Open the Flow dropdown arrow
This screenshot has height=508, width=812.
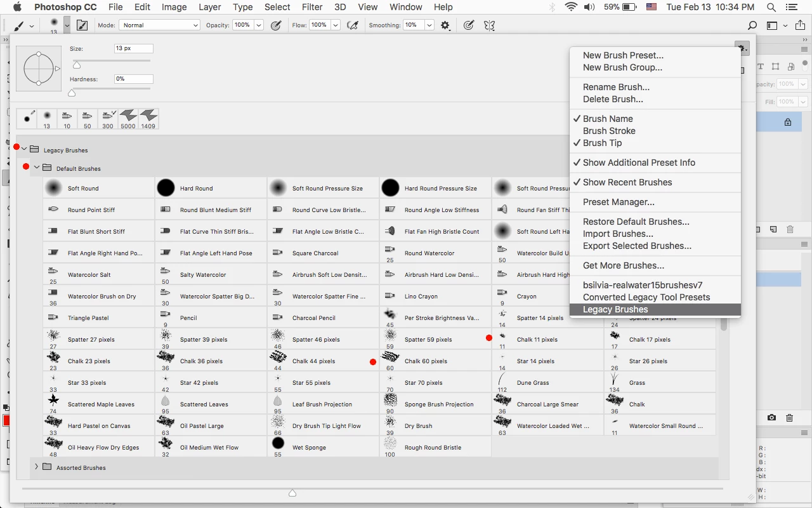pyautogui.click(x=336, y=25)
